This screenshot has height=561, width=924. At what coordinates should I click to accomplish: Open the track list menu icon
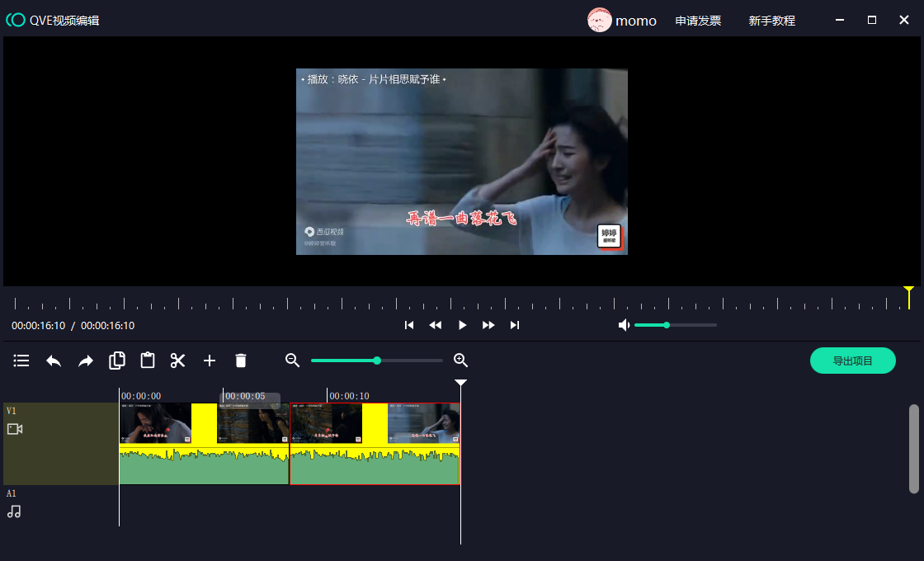coord(21,361)
